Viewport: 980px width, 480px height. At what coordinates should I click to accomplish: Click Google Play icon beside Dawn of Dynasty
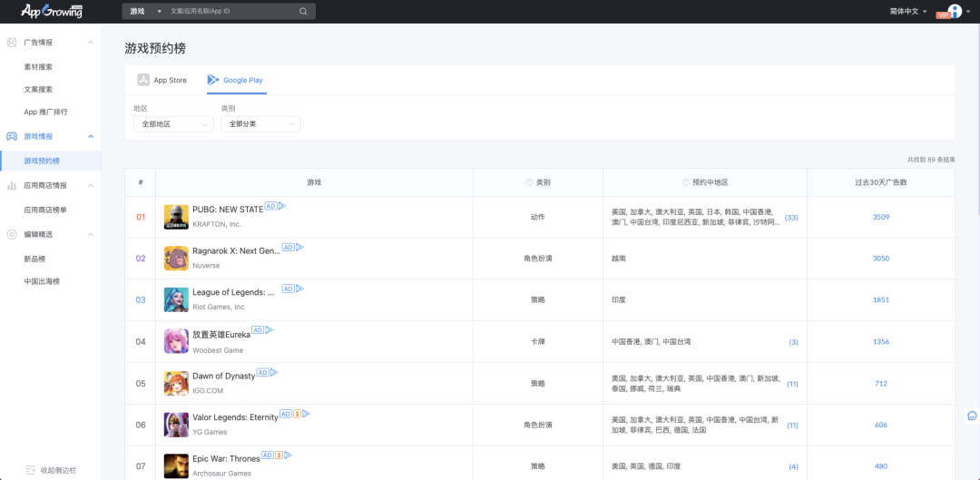[x=274, y=373]
